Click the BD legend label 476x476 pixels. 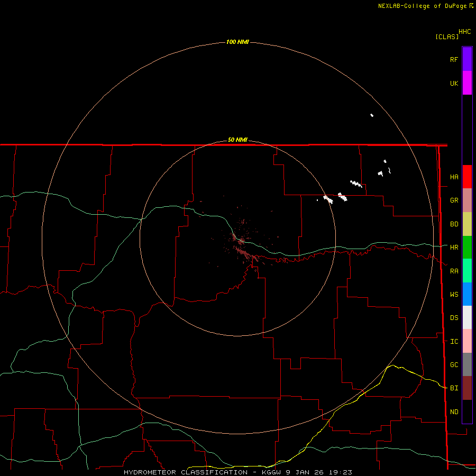(454, 224)
